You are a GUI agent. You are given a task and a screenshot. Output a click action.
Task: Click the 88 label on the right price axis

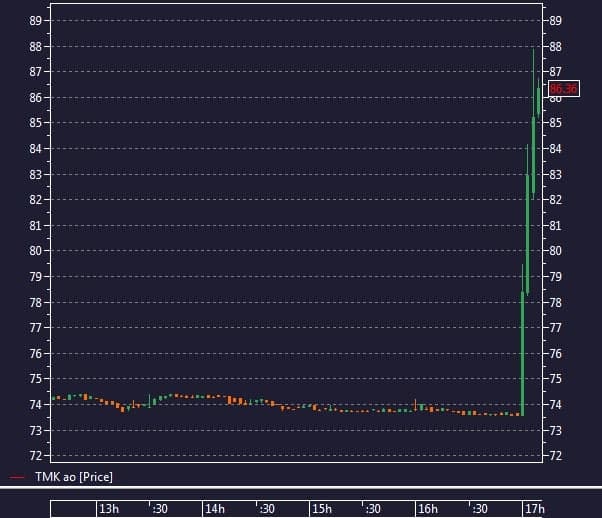click(x=555, y=47)
